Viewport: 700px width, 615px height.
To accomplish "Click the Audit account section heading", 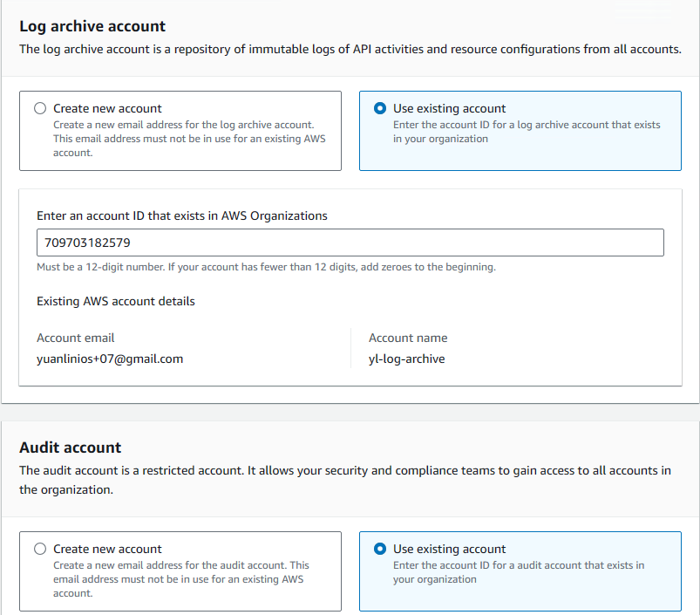I will 70,448.
